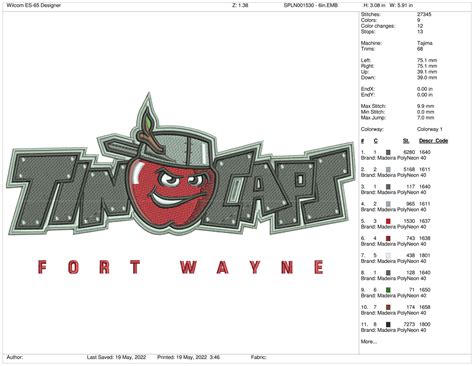Select the dark red swatch for code 1638
Image resolution: width=474 pixels, height=366 pixels.
tap(388, 238)
